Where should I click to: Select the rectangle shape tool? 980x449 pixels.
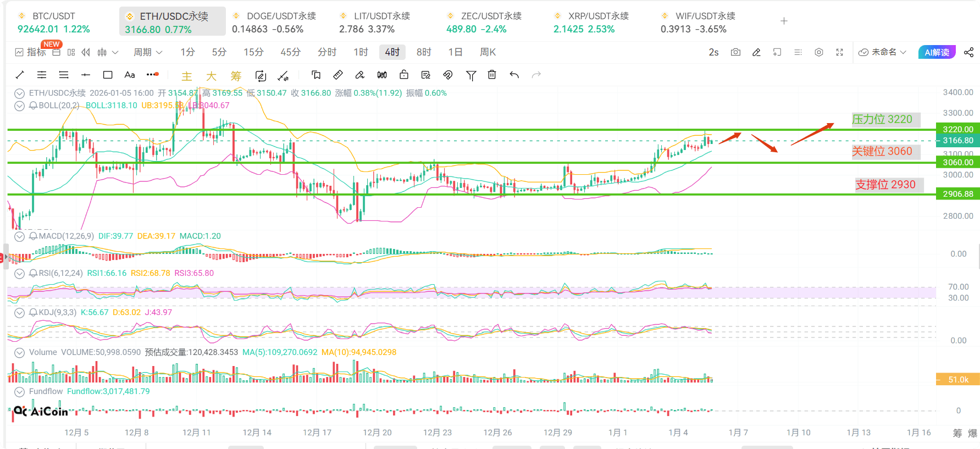coord(108,75)
